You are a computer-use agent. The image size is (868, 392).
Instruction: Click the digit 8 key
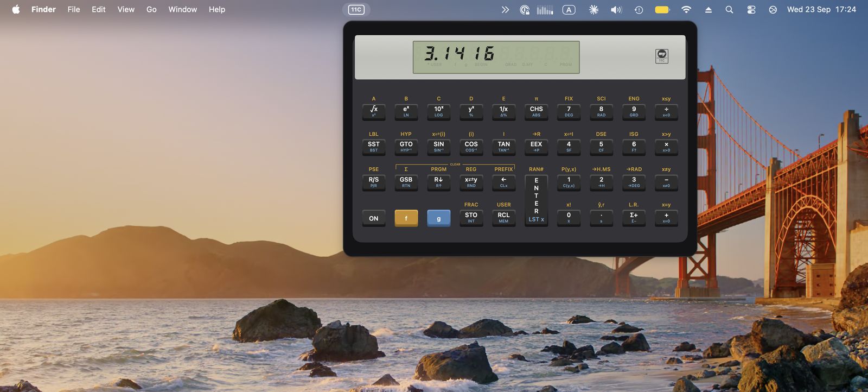602,111
